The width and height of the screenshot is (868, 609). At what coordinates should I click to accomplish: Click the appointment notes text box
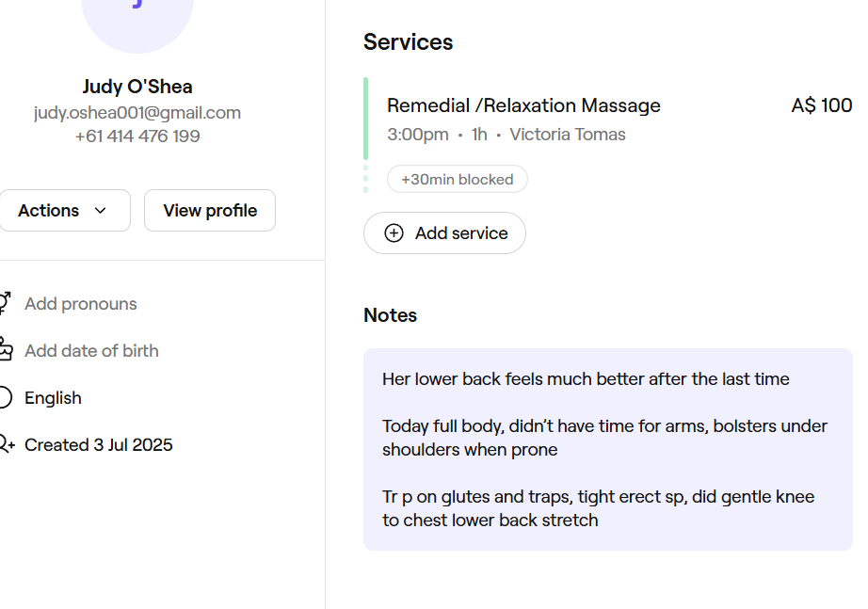tap(608, 449)
